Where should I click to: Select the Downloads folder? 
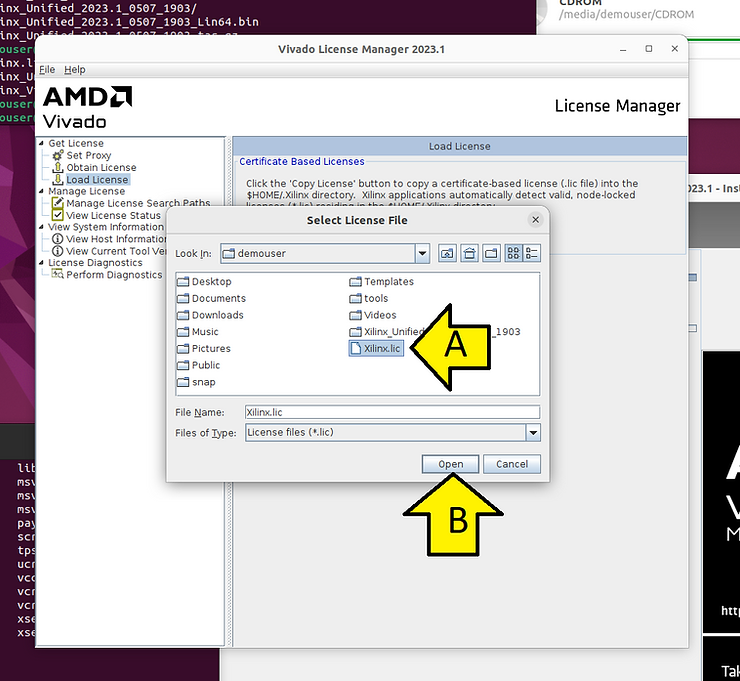click(x=217, y=315)
